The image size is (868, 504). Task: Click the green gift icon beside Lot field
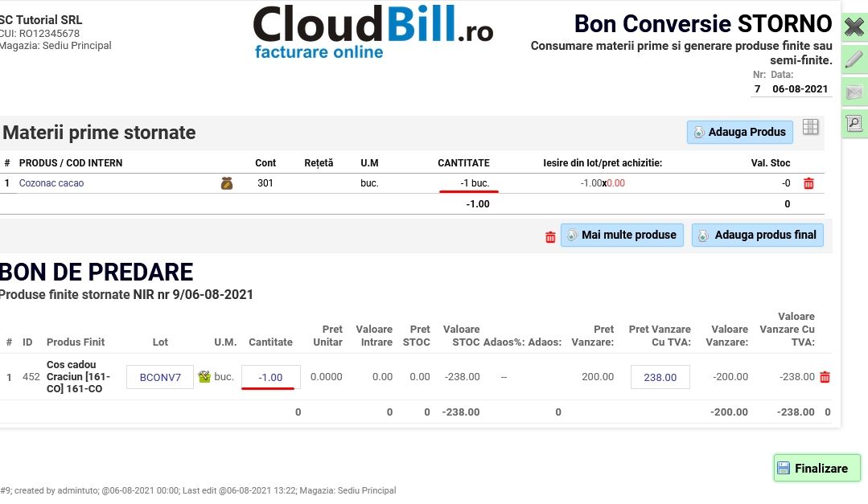(204, 377)
